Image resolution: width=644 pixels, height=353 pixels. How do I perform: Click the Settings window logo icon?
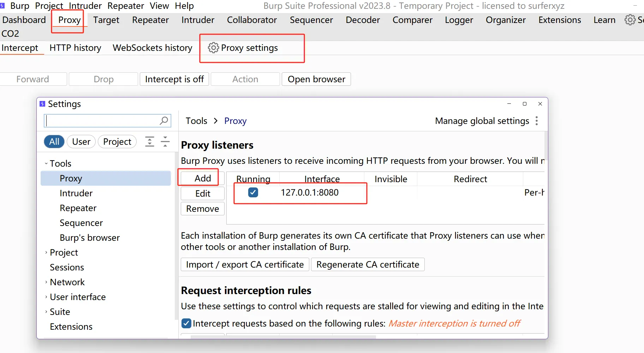coord(42,104)
